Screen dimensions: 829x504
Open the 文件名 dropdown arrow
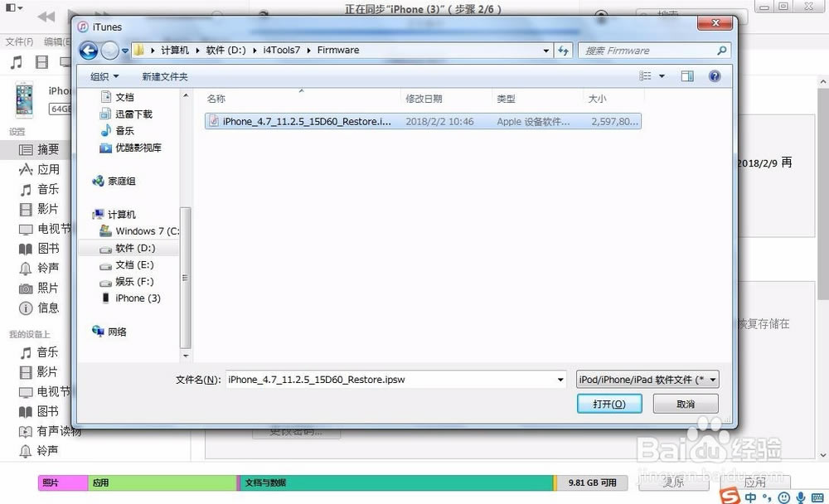(x=560, y=379)
